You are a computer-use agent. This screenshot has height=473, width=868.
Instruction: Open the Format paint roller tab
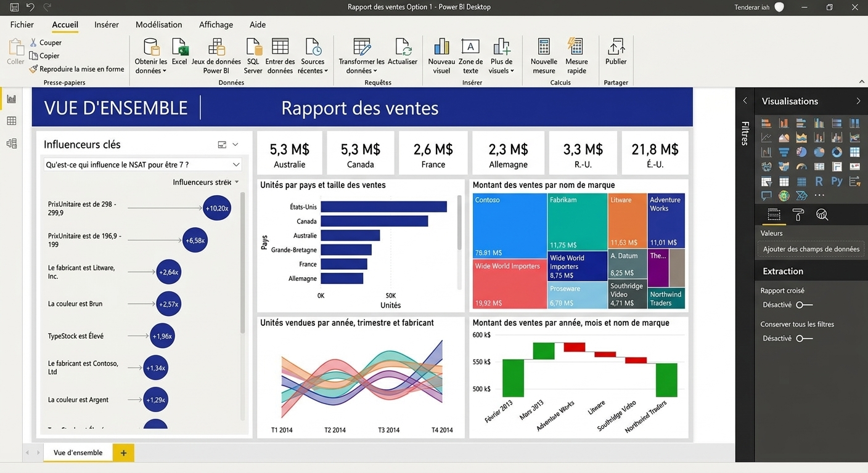798,214
